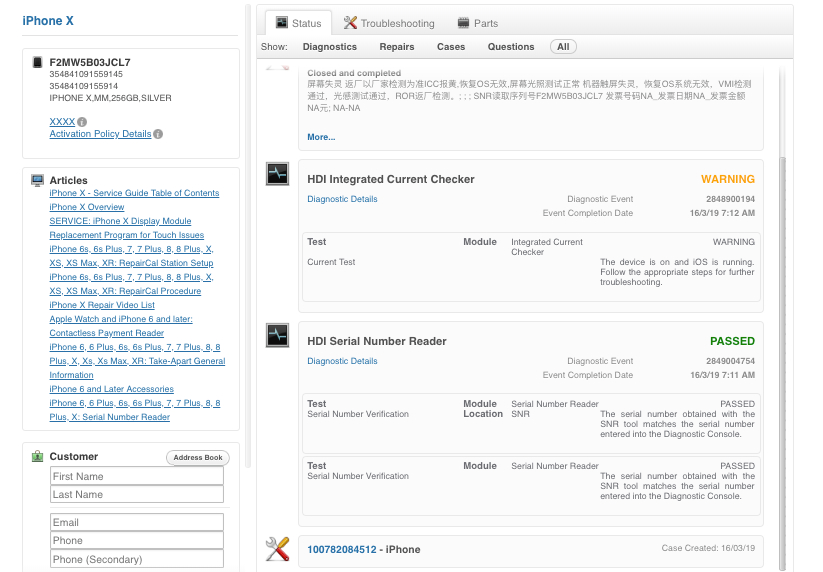Open the Serial Number Reader article
The height and width of the screenshot is (572, 823).
coord(135,410)
